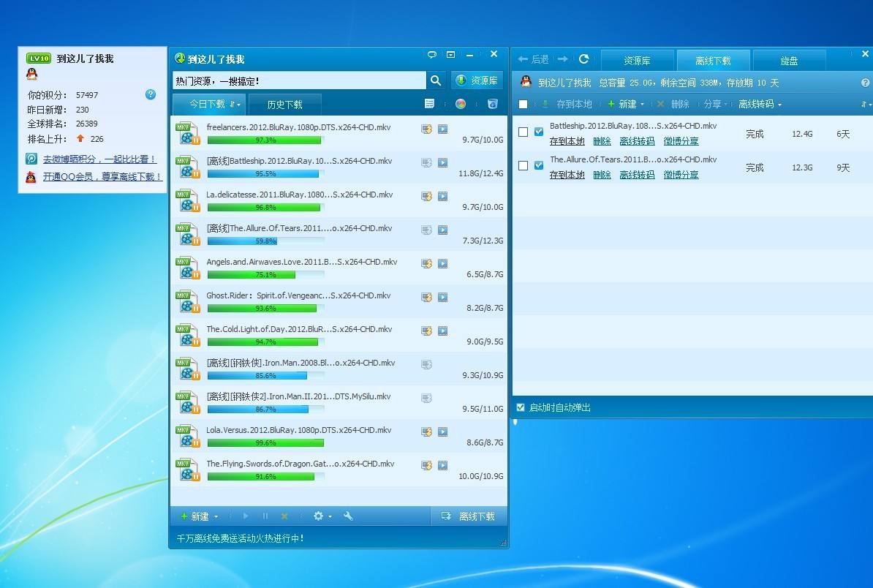Play Ghost.Rider video while downloading
Viewport: 873px width, 588px height.
point(442,298)
